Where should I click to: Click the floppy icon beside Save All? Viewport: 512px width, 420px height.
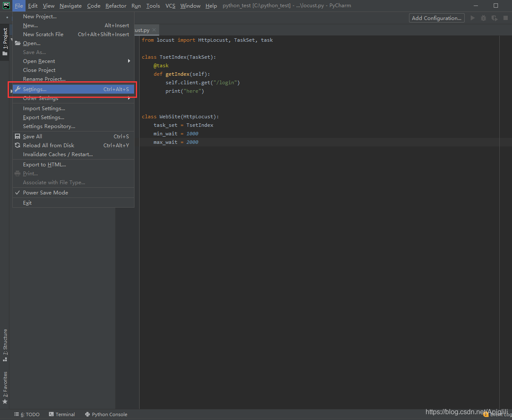click(17, 137)
